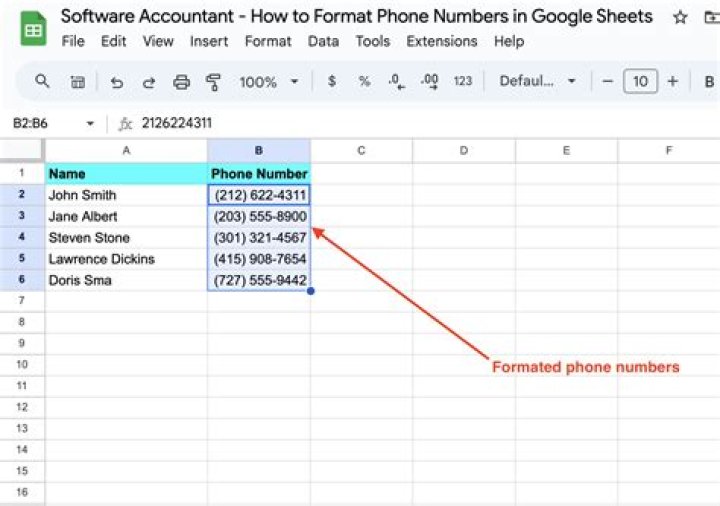Decrease decimal places

click(x=397, y=82)
